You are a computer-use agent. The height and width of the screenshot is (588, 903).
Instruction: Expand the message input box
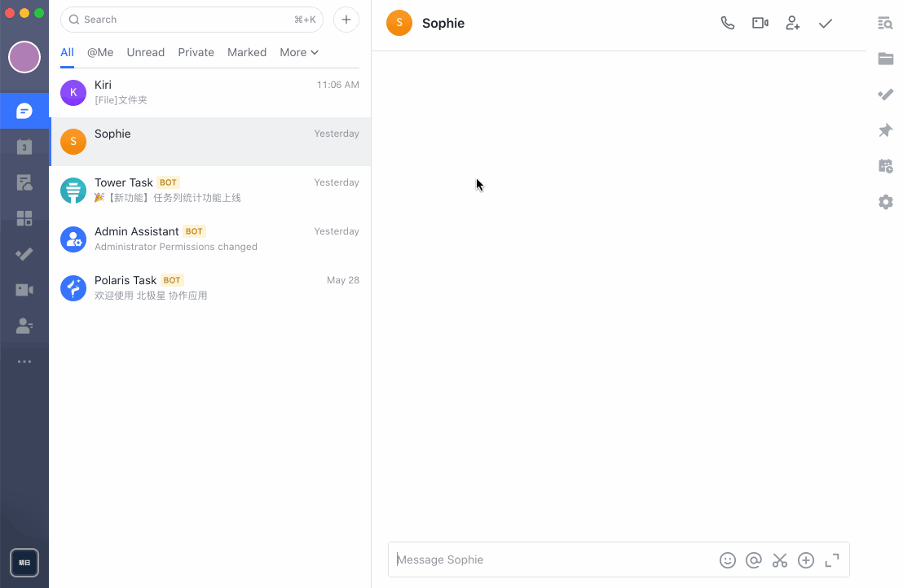click(832, 560)
